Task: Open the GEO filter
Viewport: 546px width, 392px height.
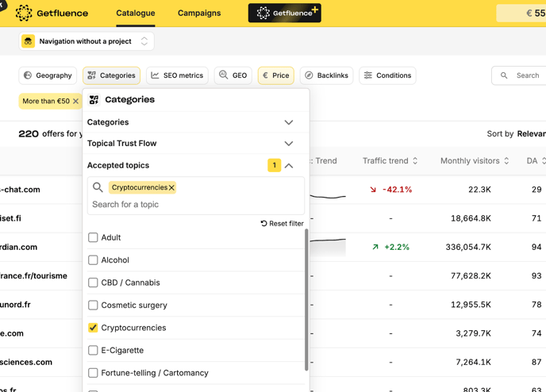Action: point(233,75)
